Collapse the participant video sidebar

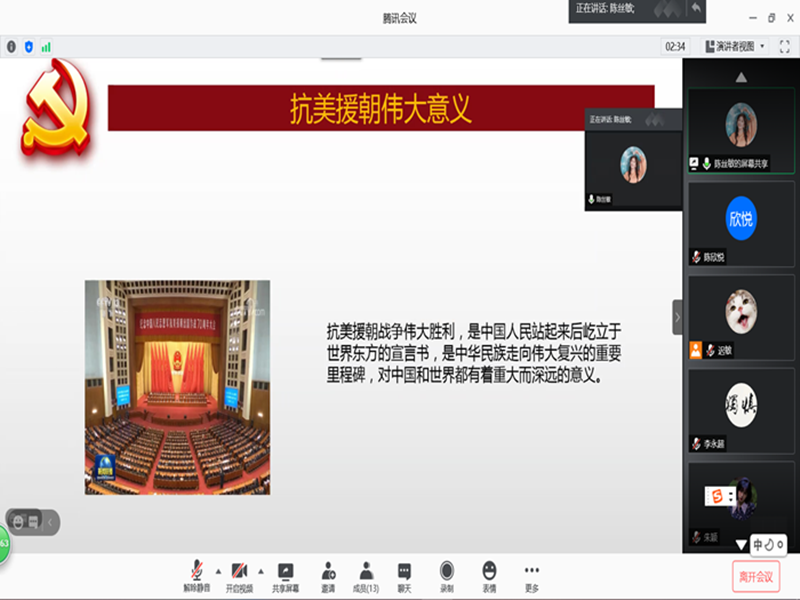(677, 316)
